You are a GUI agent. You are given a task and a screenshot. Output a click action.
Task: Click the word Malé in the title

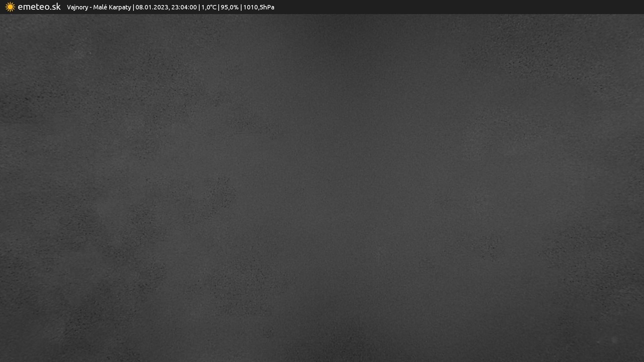[100, 7]
